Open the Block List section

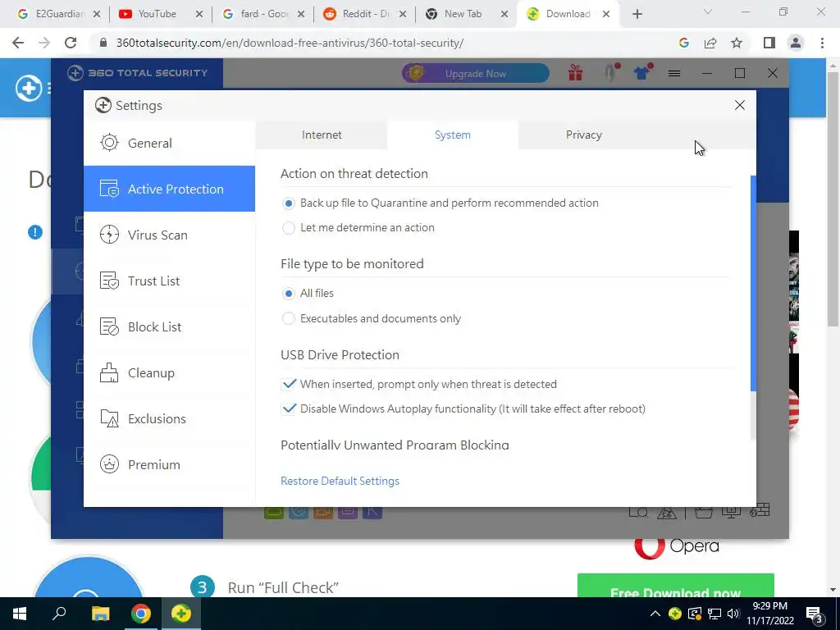169,326
